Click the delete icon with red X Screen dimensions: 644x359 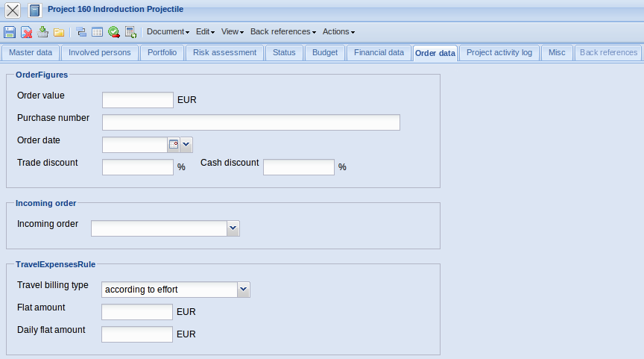click(26, 32)
